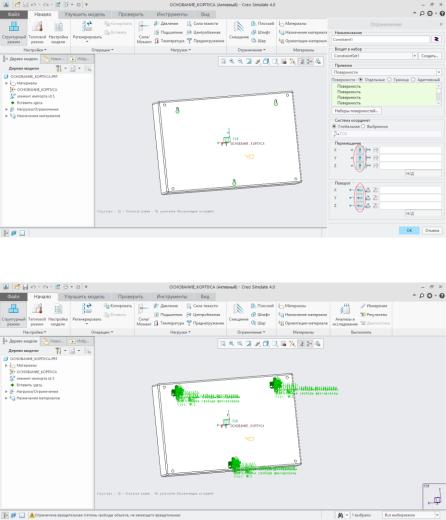Click the Создать... button in constraint dialog

point(430,56)
